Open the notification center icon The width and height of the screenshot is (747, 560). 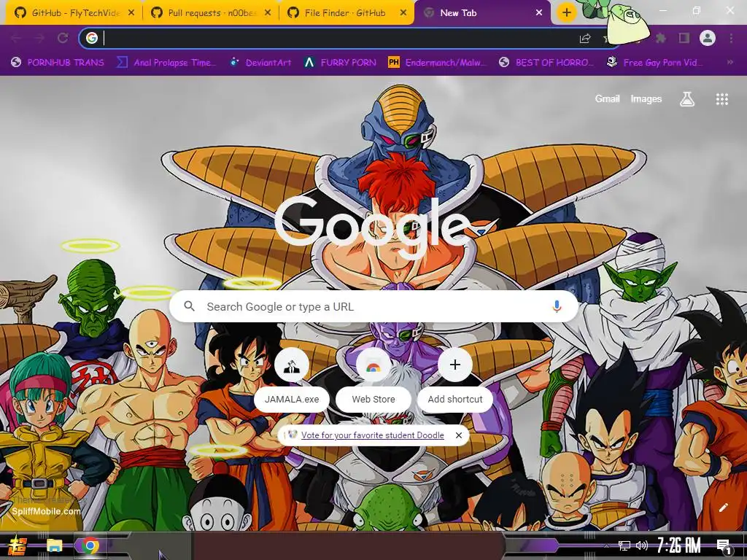coord(724,546)
